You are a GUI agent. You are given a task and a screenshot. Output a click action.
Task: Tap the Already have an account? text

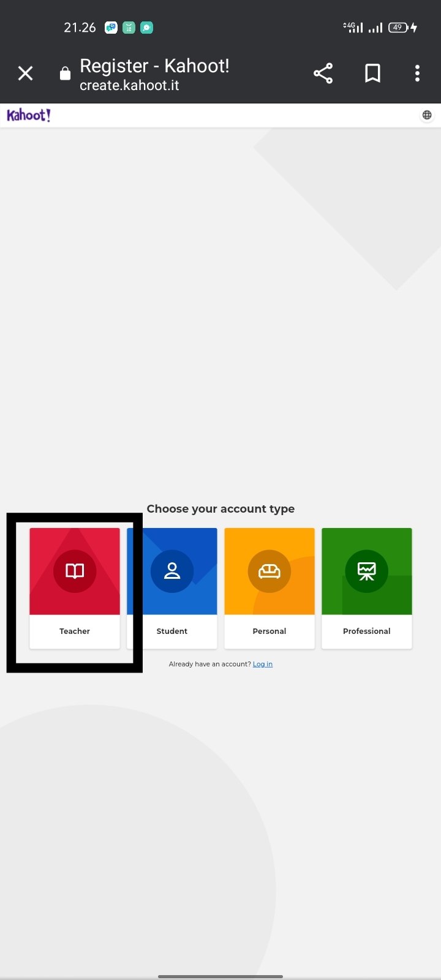pos(209,664)
